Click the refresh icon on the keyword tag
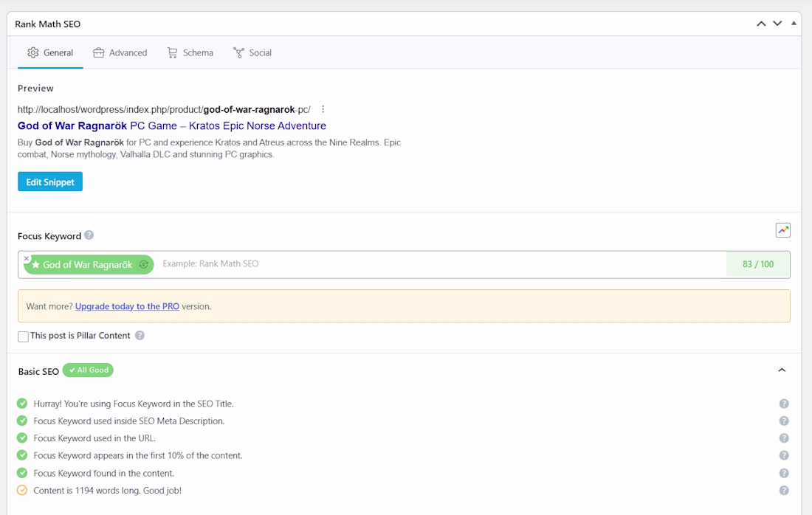 click(143, 264)
